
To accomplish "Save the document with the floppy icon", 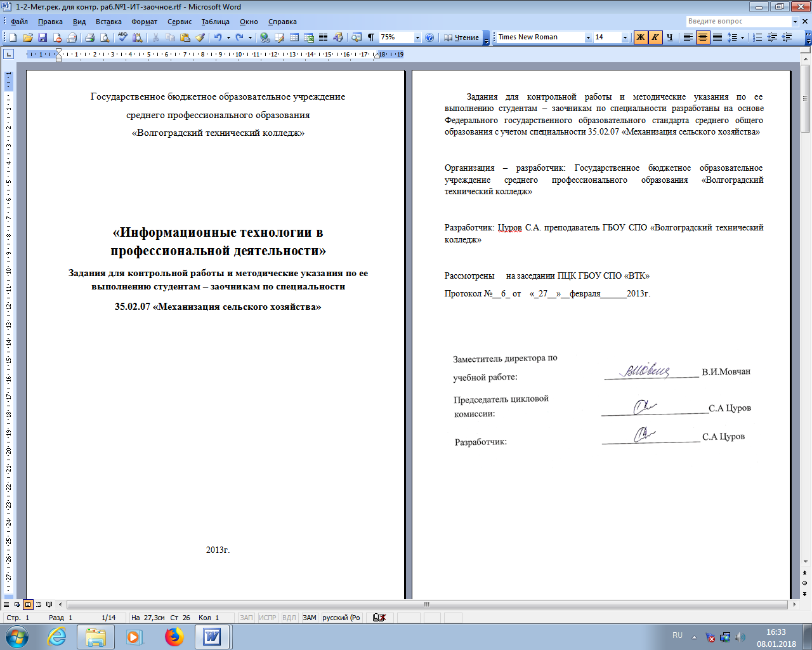I will point(43,37).
